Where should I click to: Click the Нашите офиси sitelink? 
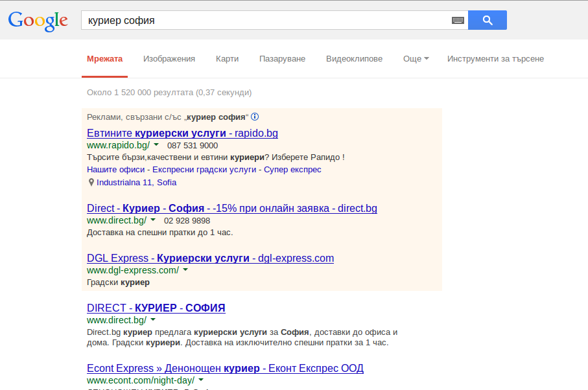[x=115, y=170]
